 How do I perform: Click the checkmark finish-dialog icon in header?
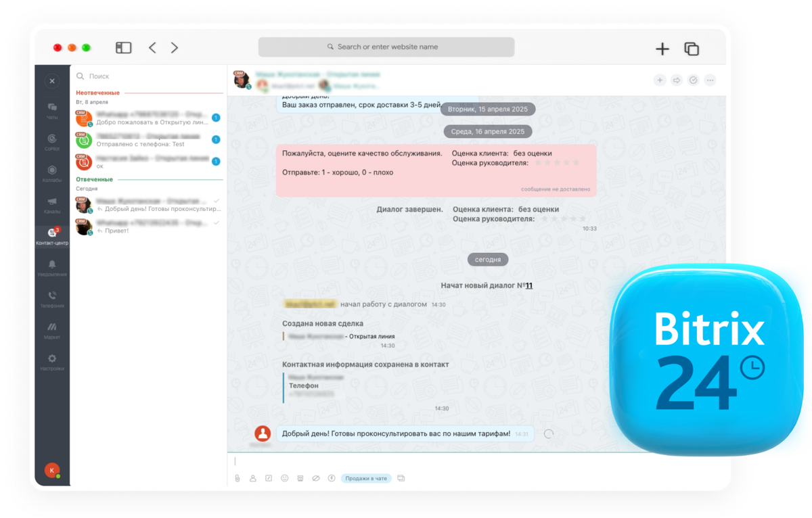pos(694,80)
